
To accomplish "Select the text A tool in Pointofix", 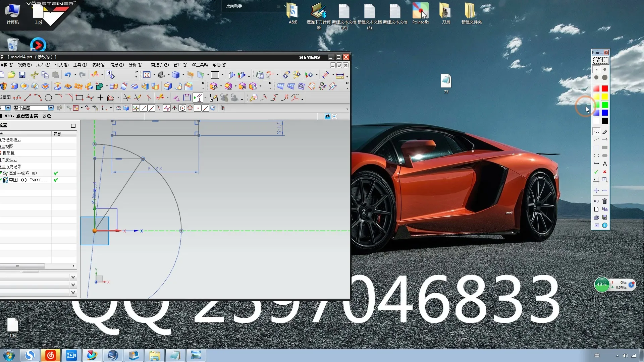I will (x=604, y=164).
